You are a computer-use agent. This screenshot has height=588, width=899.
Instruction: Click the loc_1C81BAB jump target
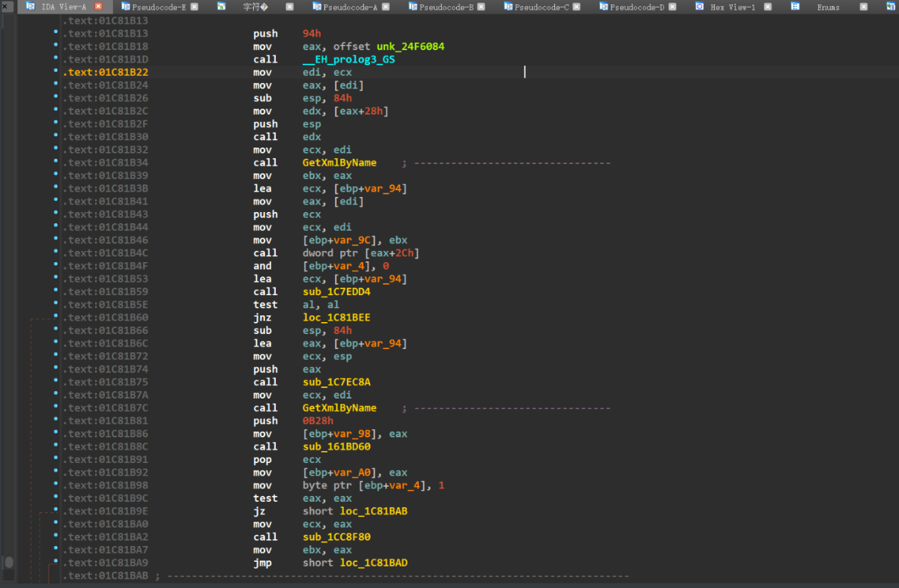click(x=374, y=512)
